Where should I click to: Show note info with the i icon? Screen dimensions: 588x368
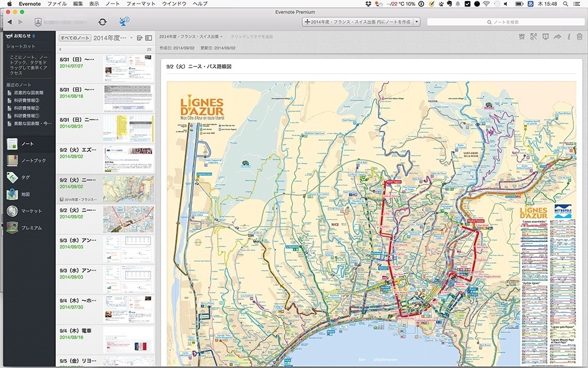(569, 37)
